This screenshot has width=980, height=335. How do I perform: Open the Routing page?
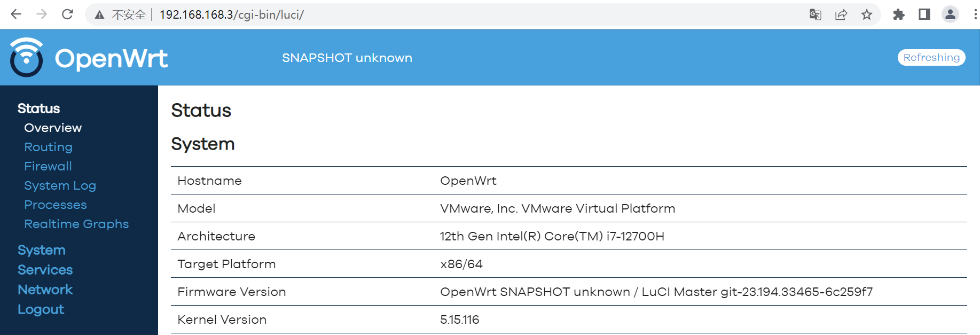48,147
